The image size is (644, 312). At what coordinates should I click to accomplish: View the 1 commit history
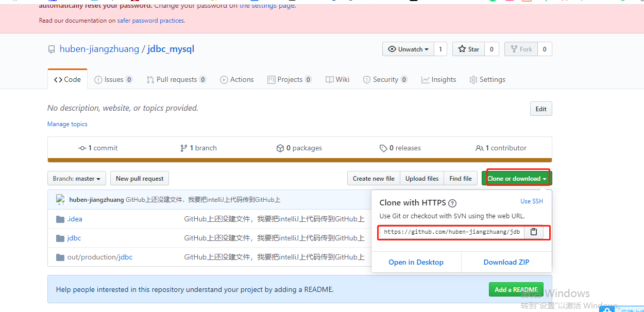click(x=98, y=148)
